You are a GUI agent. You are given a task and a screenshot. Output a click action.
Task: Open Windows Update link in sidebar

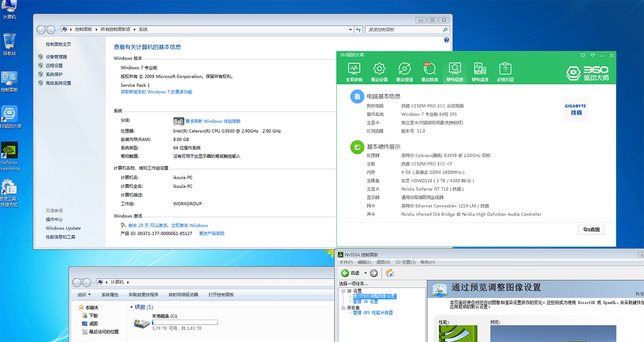click(63, 228)
